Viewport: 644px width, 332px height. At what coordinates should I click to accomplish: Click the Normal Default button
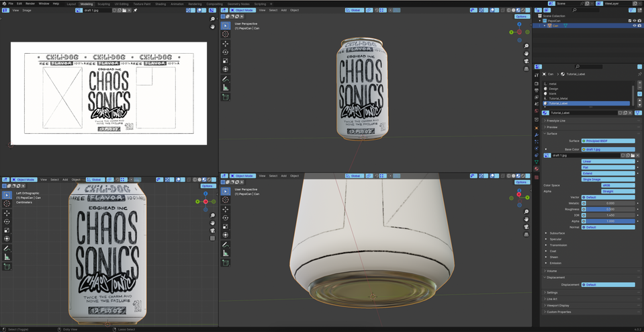tap(608, 226)
